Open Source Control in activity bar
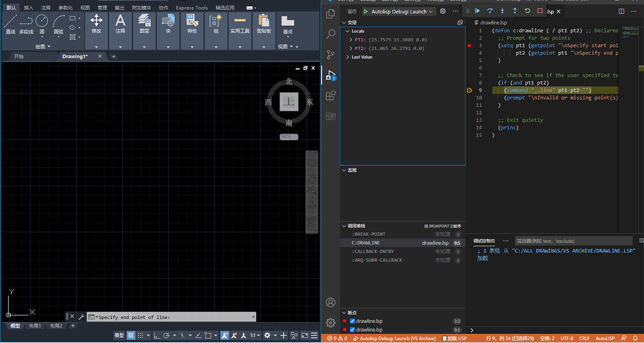The height and width of the screenshot is (343, 644). pos(330,54)
